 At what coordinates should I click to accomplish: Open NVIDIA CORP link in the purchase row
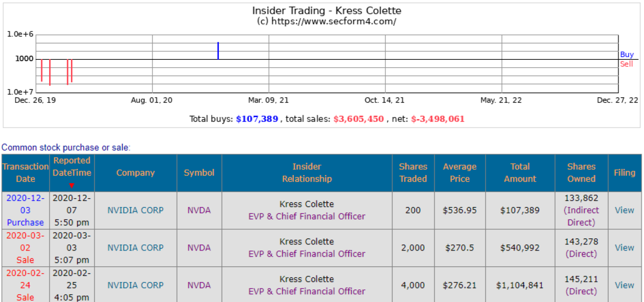(x=135, y=210)
